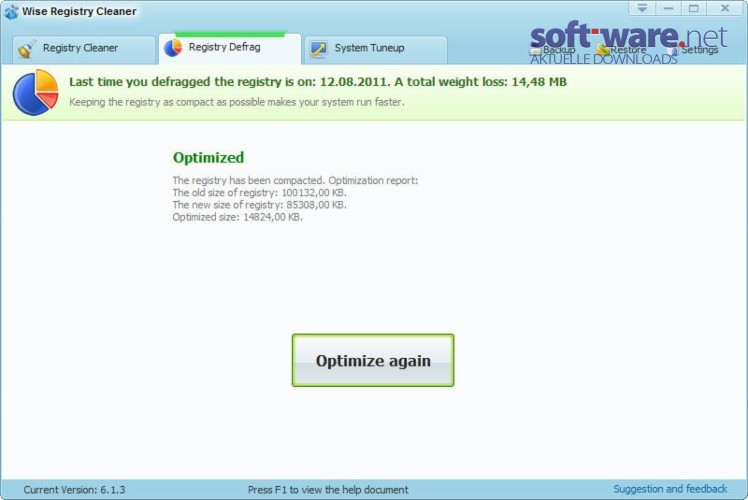
Task: Open the System Tuneup tab
Action: (376, 49)
